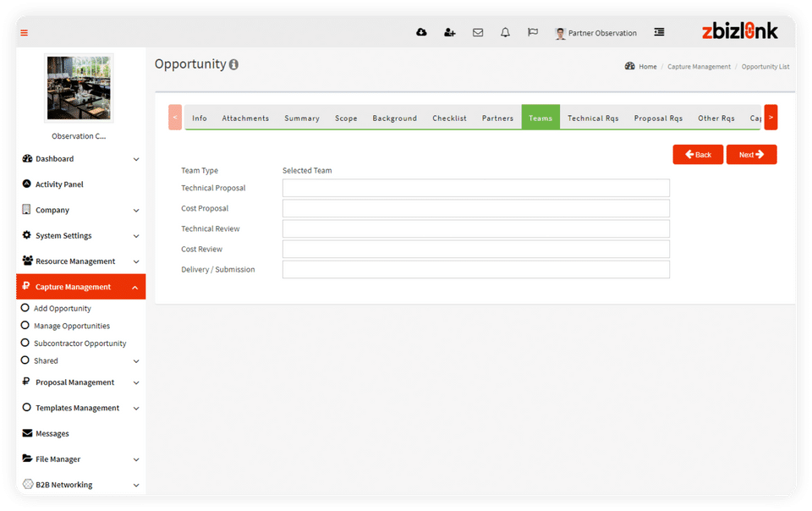
Task: Open the Opportunity List breadcrumb link
Action: (x=765, y=67)
